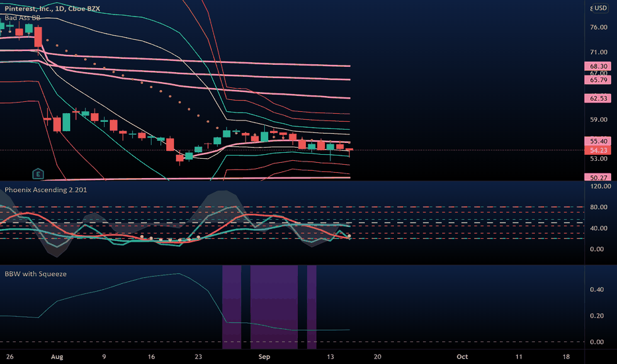
Task: Click the 71.00 price axis value
Action: tap(598, 52)
